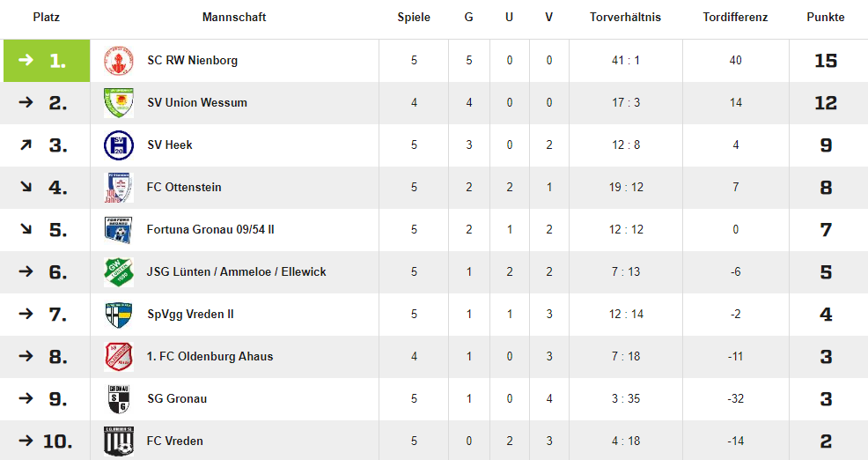Open the SC RW Nienborg team link

pos(192,61)
